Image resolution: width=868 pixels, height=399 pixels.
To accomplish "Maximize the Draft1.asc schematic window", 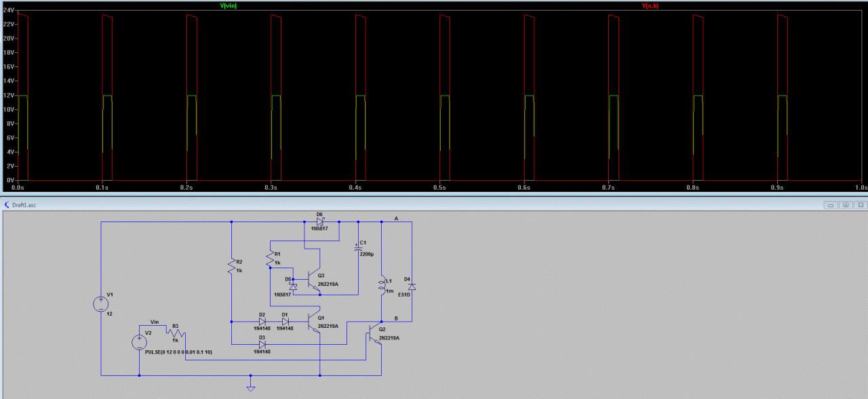I will click(x=846, y=204).
